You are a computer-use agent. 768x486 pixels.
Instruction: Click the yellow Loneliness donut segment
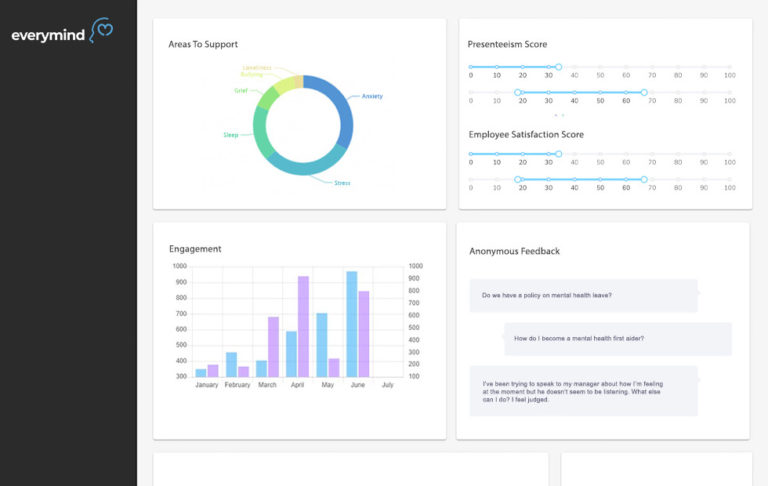(x=288, y=83)
